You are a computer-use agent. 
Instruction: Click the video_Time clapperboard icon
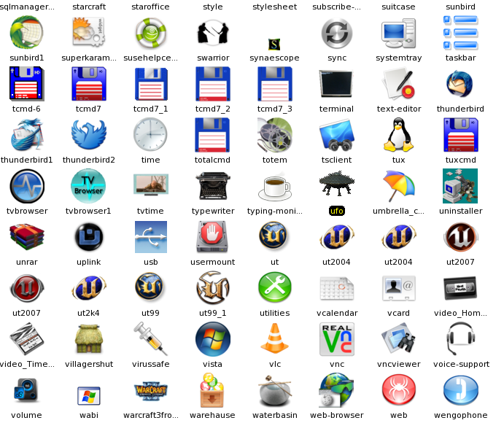coord(27,339)
